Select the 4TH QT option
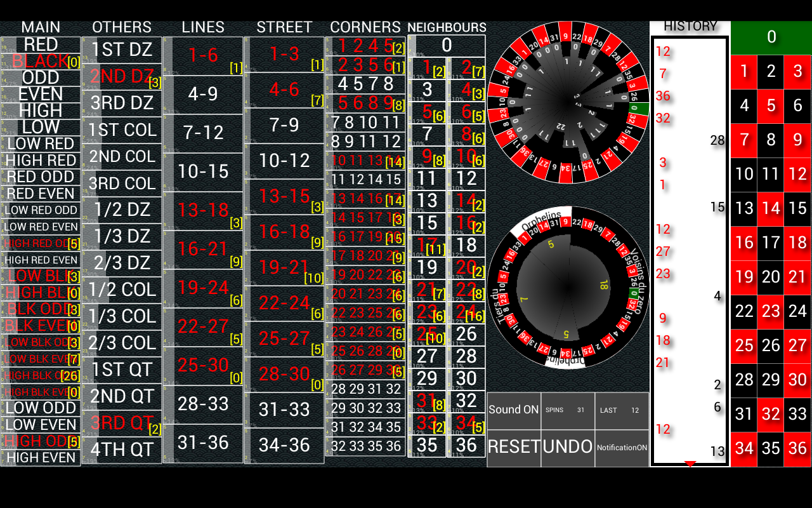 (x=122, y=450)
